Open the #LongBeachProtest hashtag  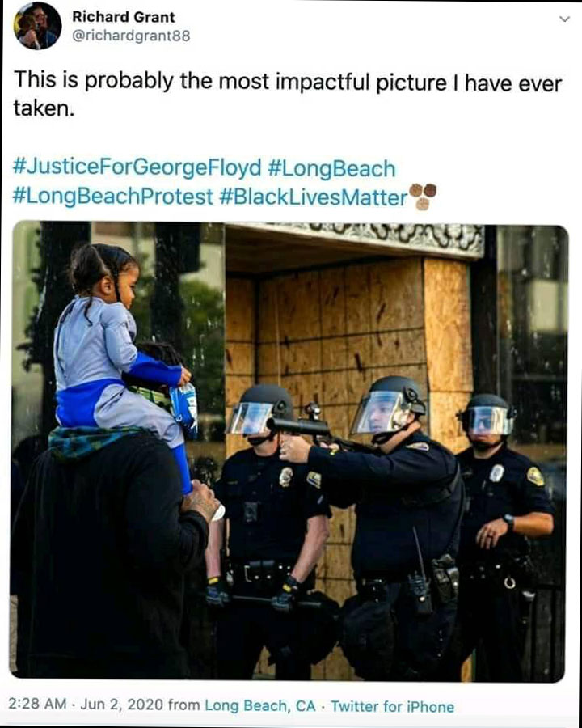point(113,197)
